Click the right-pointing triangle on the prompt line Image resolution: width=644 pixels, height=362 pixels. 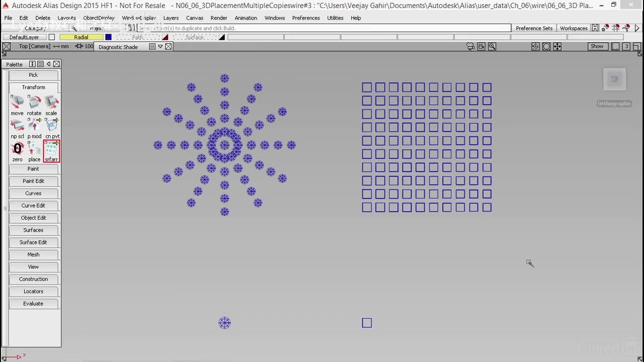click(x=637, y=28)
